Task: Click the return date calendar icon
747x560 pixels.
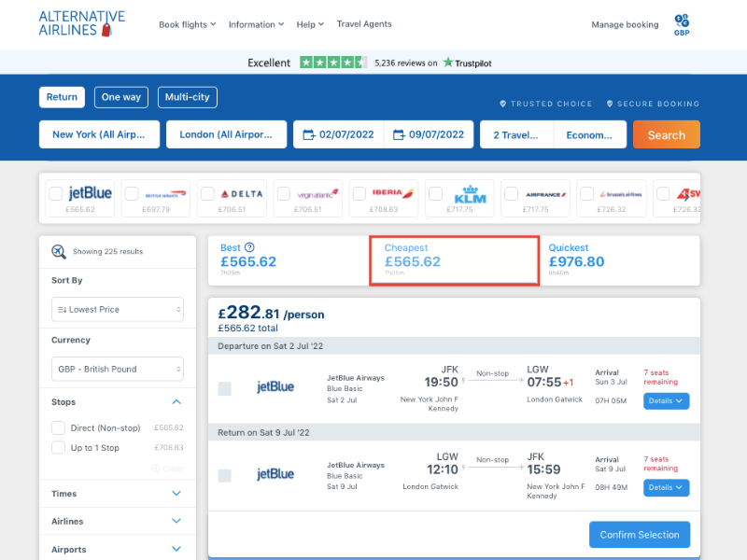Action: click(399, 134)
